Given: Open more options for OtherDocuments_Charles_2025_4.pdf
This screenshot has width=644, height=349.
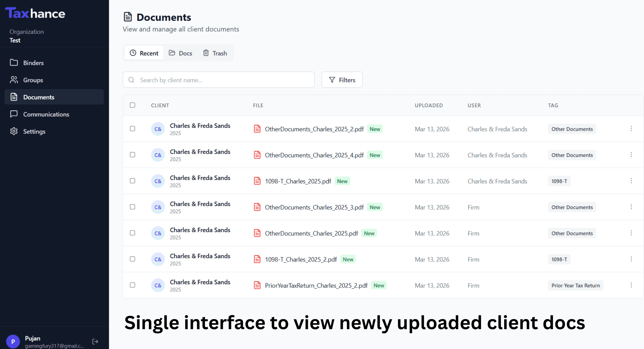Looking at the screenshot, I should tap(631, 155).
